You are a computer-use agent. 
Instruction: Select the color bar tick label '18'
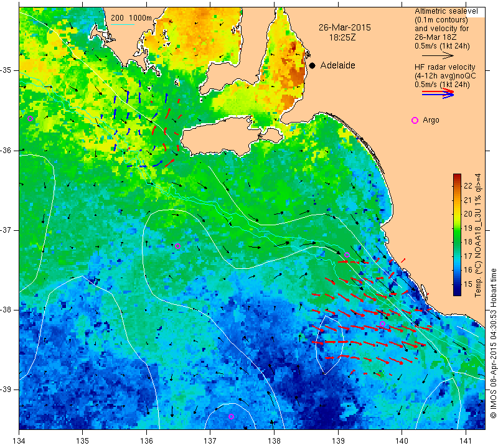pyautogui.click(x=468, y=242)
